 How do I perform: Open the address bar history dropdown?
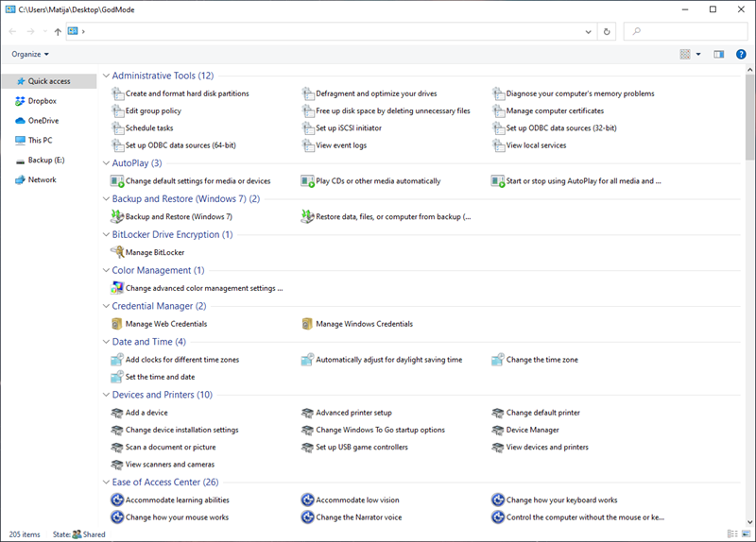coord(590,31)
